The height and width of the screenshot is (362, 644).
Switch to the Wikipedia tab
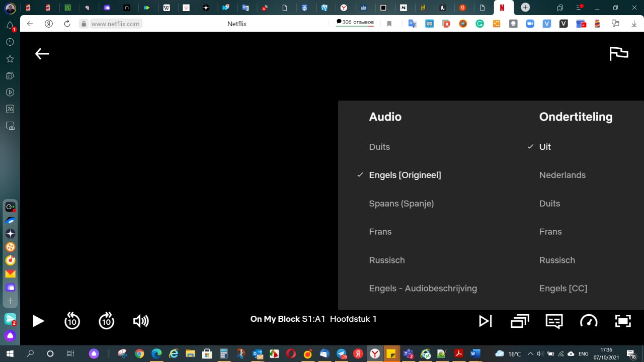pos(167,8)
